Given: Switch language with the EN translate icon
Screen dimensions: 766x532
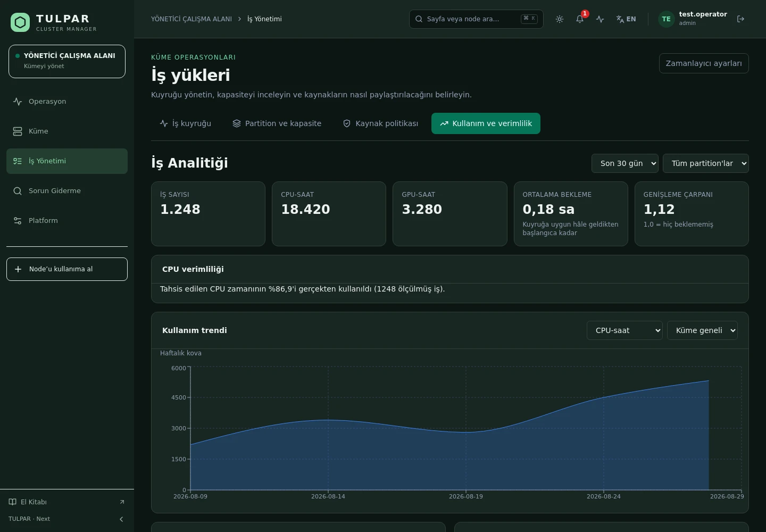Looking at the screenshot, I should coord(626,19).
